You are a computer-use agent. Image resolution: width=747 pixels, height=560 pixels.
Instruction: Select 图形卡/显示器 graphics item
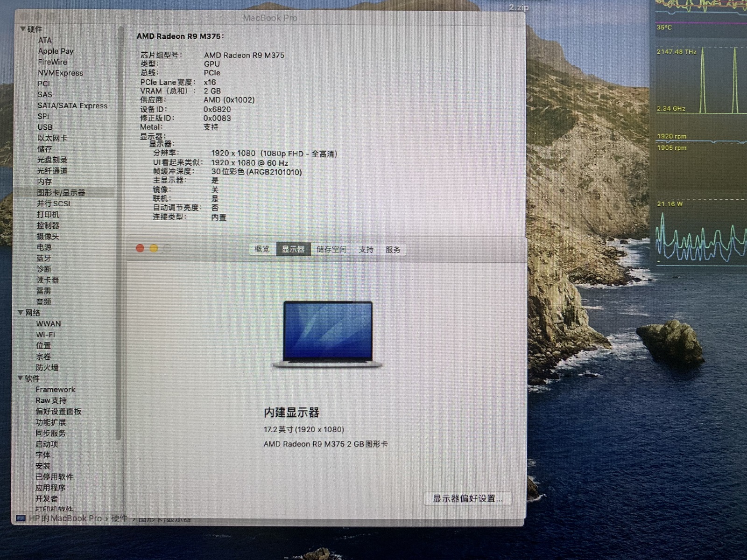point(61,192)
